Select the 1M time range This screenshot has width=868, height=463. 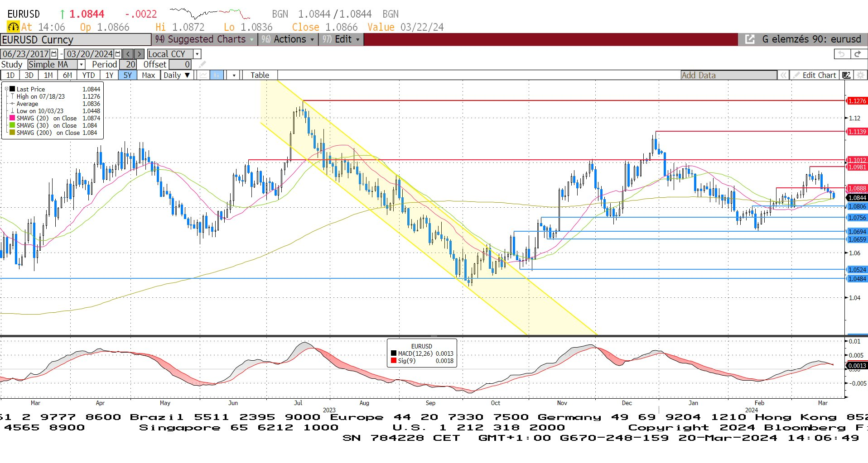pos(48,75)
